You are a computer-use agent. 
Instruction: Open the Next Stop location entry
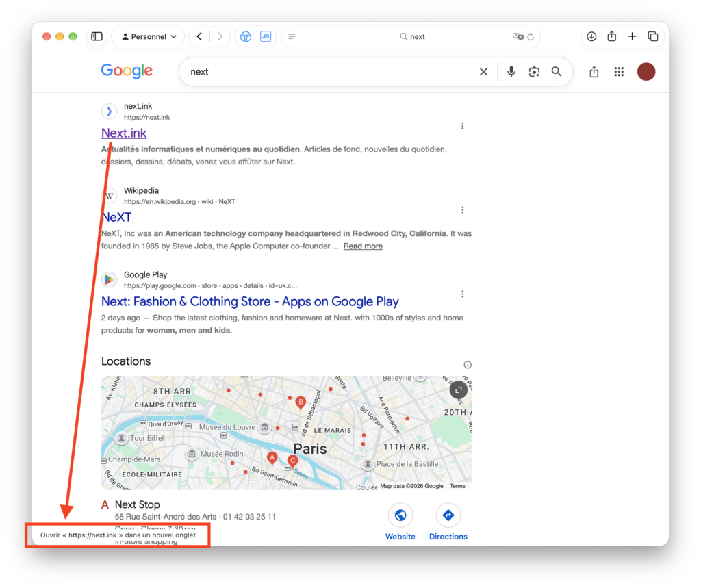click(x=137, y=504)
